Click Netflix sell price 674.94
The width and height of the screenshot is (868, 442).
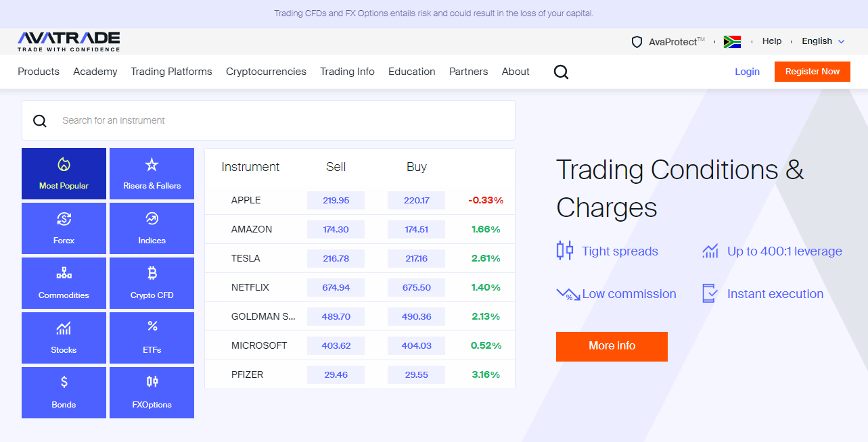(x=336, y=287)
